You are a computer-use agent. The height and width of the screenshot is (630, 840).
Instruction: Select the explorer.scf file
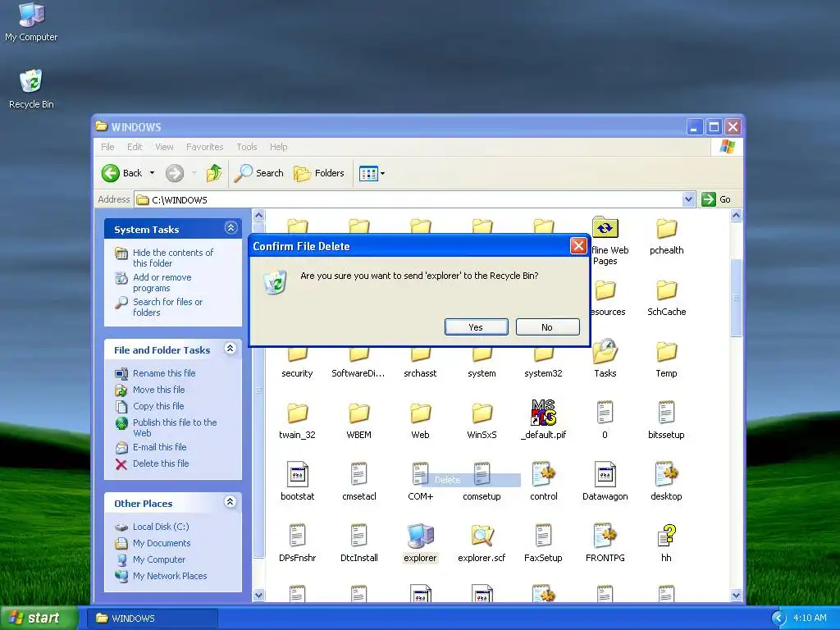(482, 543)
